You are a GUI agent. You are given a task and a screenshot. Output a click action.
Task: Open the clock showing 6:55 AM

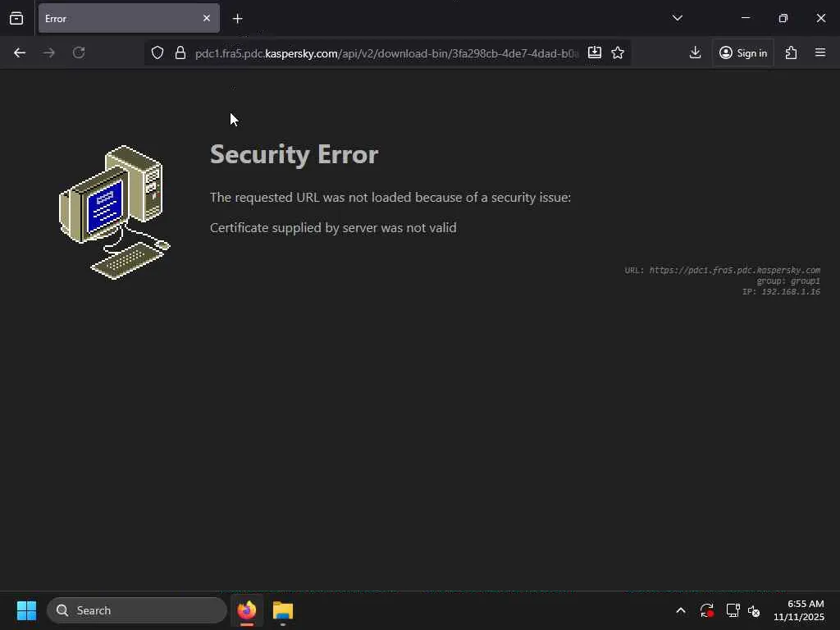pyautogui.click(x=799, y=610)
